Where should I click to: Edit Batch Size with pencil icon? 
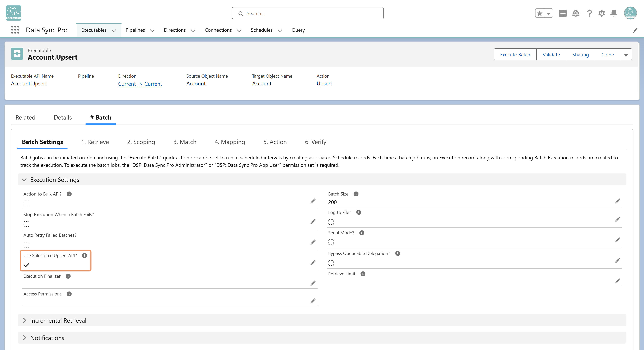tap(618, 201)
